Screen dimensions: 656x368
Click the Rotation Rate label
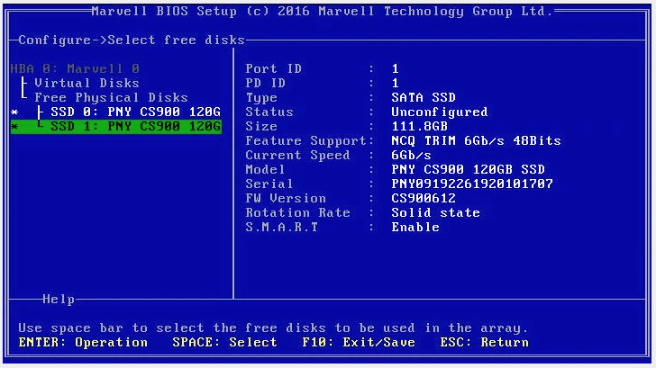(x=297, y=212)
